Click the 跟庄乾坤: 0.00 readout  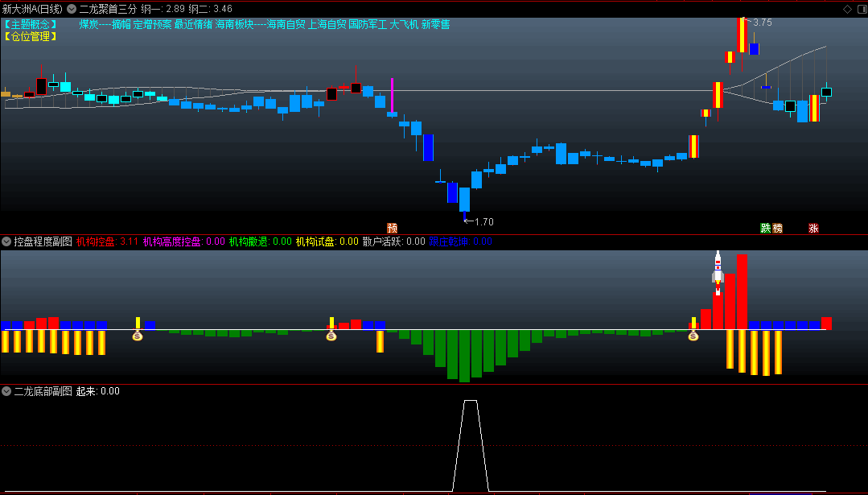461,241
